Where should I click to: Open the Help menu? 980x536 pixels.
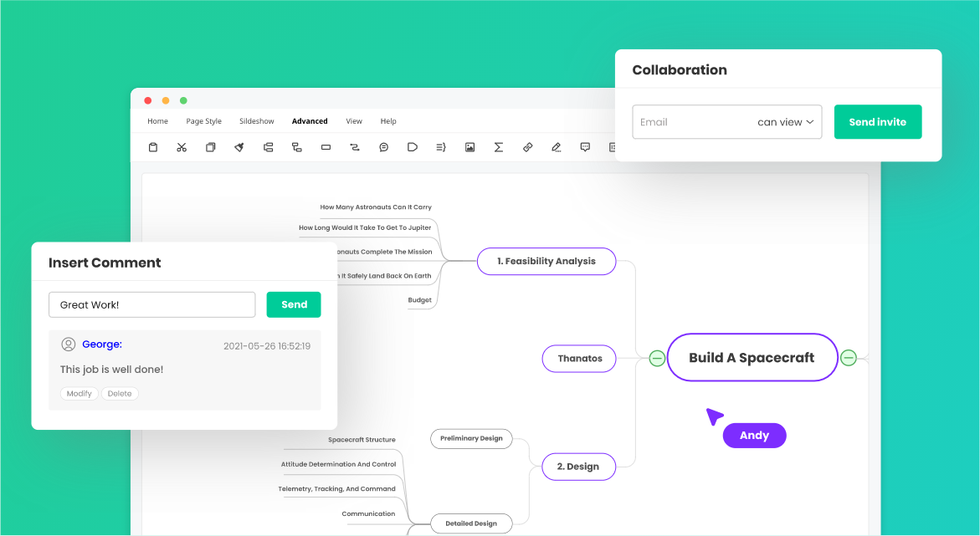click(x=388, y=121)
